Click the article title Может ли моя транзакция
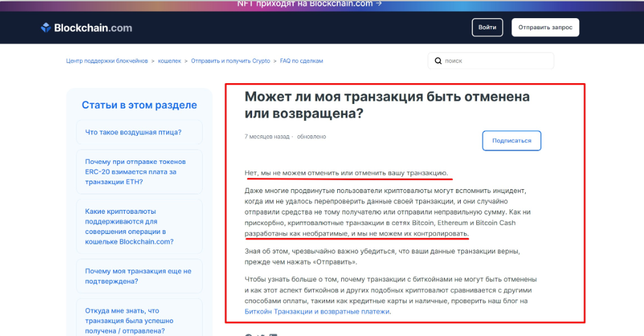This screenshot has height=336, width=644. click(387, 105)
